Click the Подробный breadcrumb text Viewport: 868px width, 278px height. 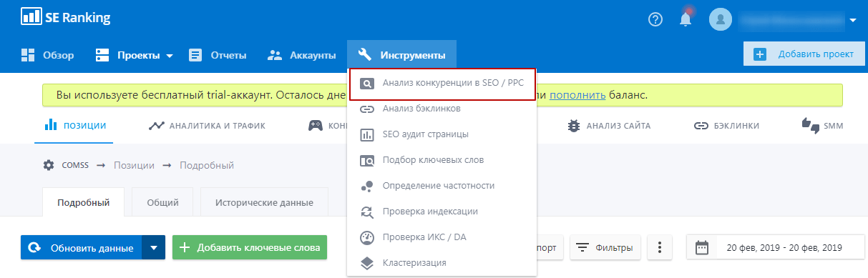coord(206,165)
